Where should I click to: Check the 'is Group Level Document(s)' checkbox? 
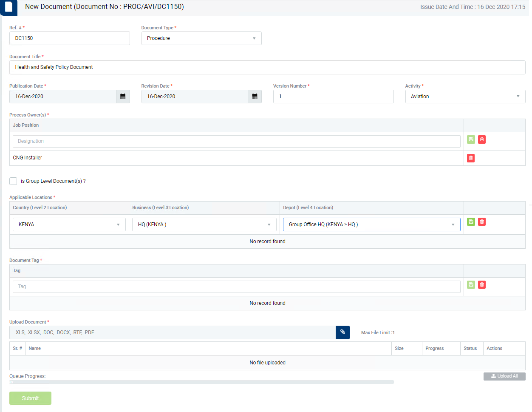click(13, 181)
